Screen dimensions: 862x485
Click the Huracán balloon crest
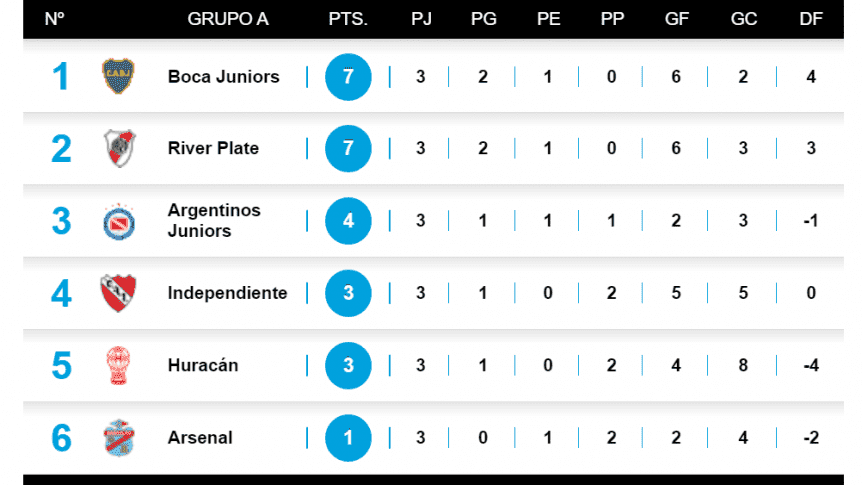pyautogui.click(x=118, y=365)
